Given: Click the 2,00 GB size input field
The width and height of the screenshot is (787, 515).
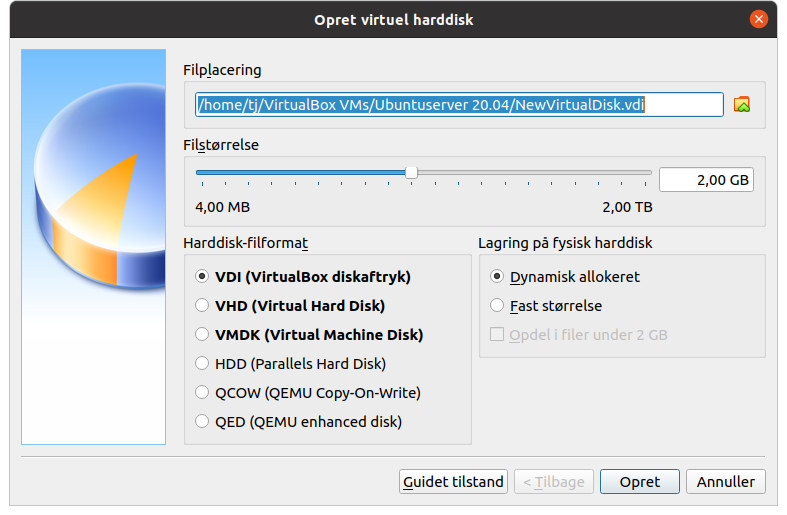Looking at the screenshot, I should (706, 180).
